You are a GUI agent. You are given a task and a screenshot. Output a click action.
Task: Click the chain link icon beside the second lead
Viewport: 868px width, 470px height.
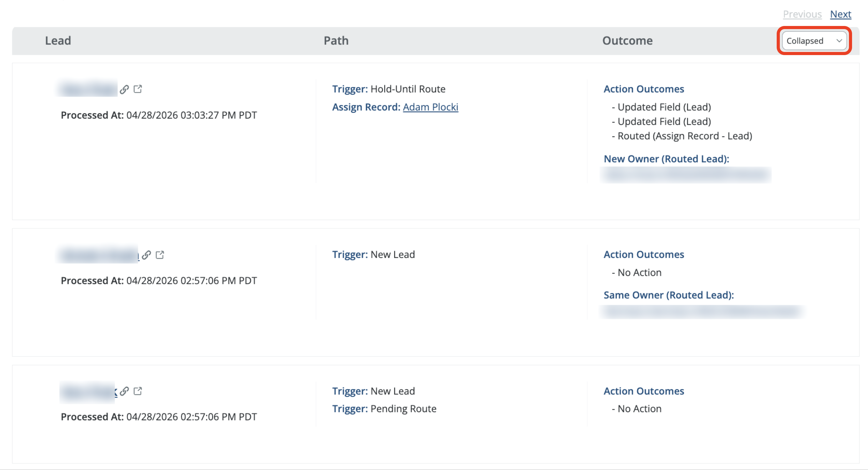(146, 255)
